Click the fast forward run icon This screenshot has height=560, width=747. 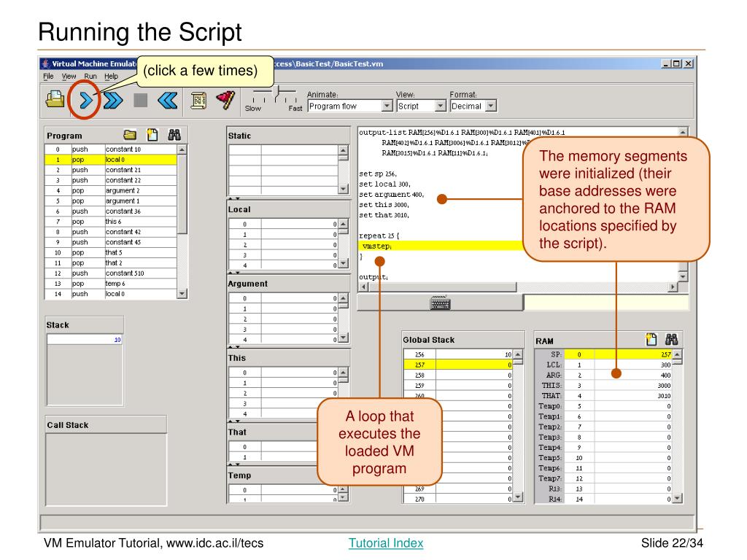113,101
